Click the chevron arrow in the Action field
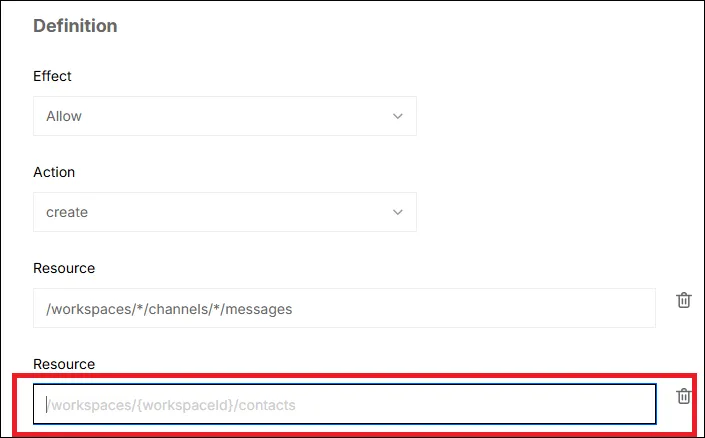 tap(397, 212)
